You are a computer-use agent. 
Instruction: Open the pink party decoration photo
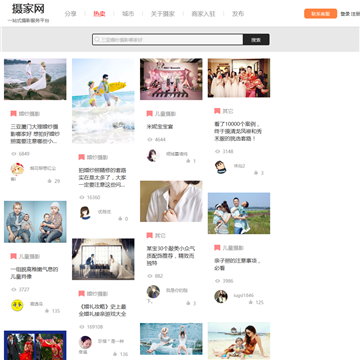point(171,79)
